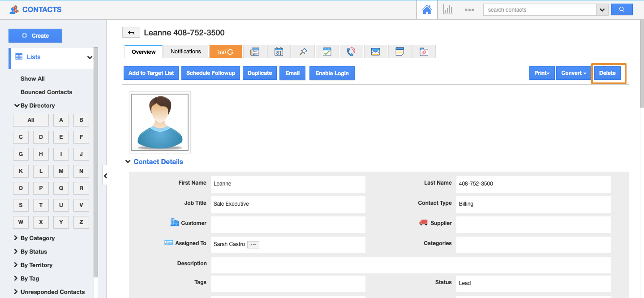Image resolution: width=644 pixels, height=298 pixels.
Task: Open the documents attachment icon tab
Action: pyautogui.click(x=424, y=52)
